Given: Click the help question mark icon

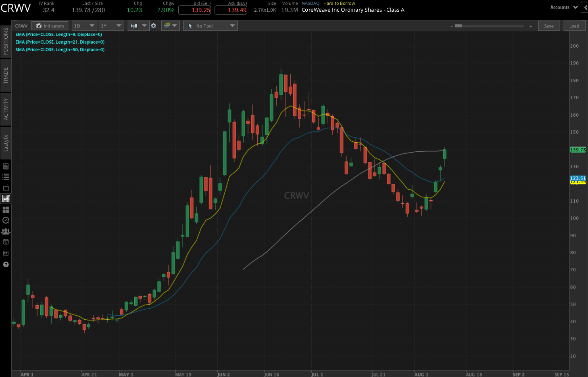Looking at the screenshot, I should pos(6,264).
